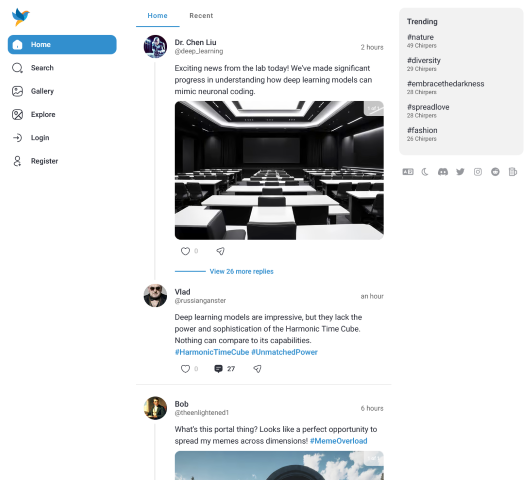The height and width of the screenshot is (480, 525).
Task: Open Home from the sidebar
Action: click(62, 45)
